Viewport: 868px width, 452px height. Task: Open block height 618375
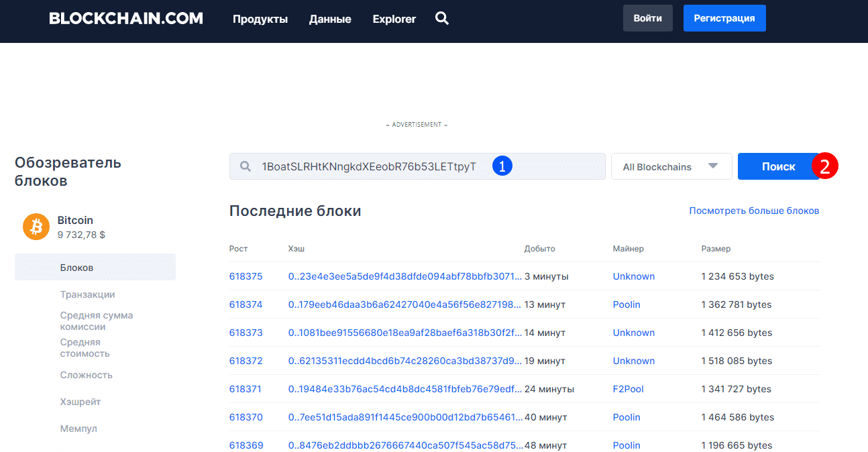[246, 276]
